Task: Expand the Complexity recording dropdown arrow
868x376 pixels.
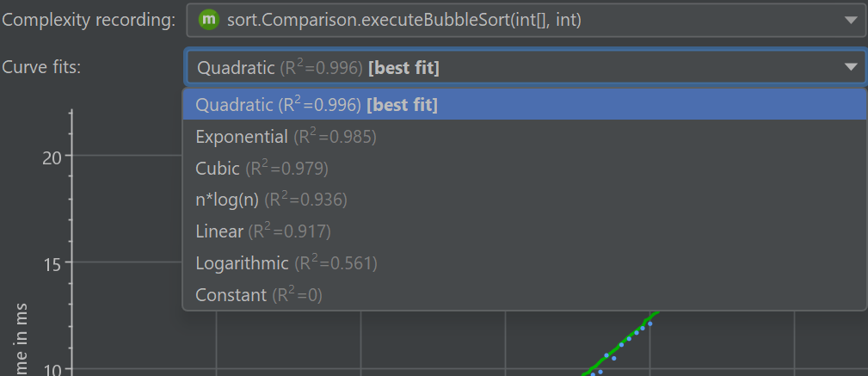Action: tap(850, 19)
